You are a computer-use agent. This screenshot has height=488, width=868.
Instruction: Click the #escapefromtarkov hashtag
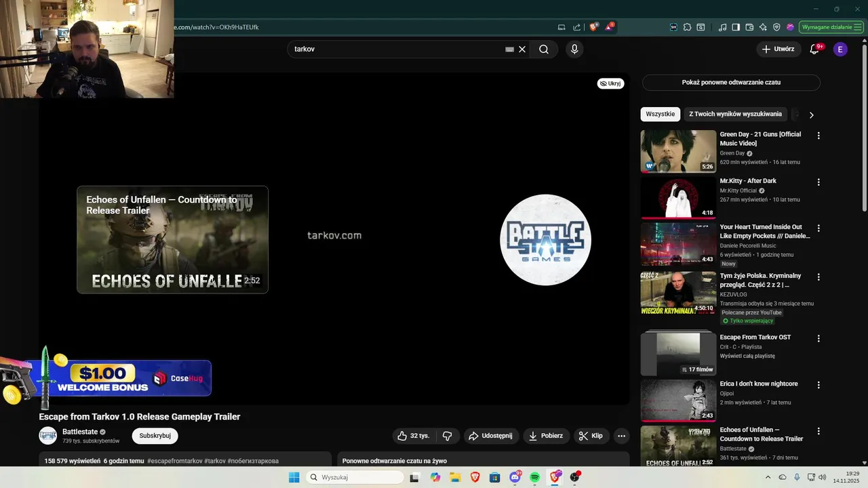pos(174,461)
